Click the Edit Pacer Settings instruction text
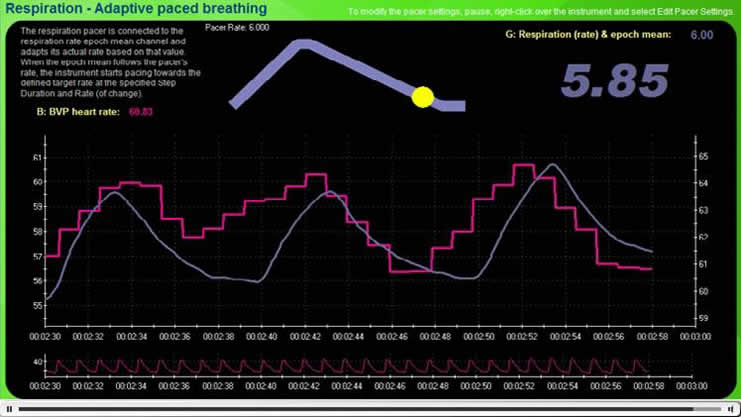 (x=540, y=11)
